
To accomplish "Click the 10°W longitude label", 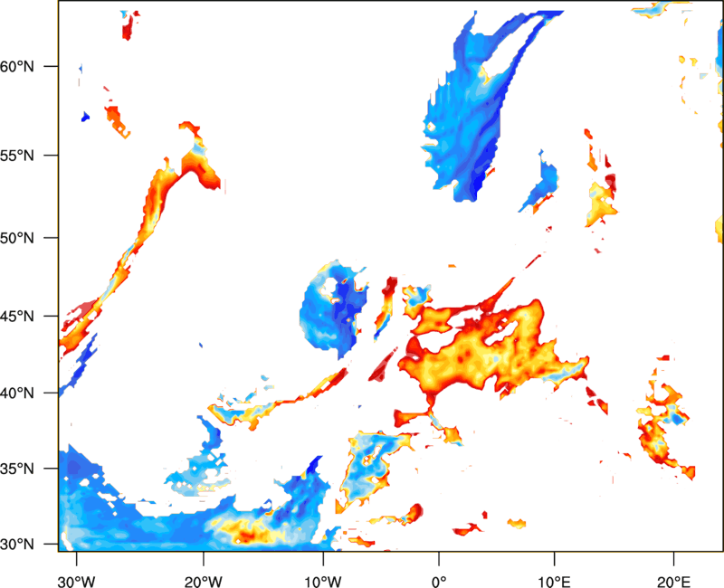I will click(323, 581).
